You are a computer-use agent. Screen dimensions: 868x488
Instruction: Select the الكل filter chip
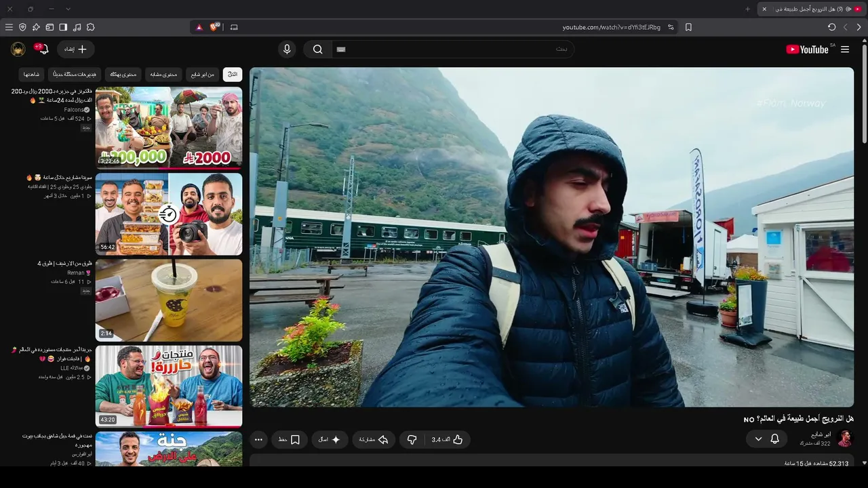pos(233,74)
